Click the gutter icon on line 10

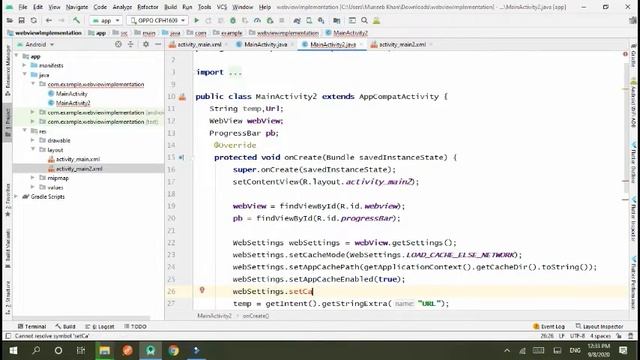[x=182, y=97]
